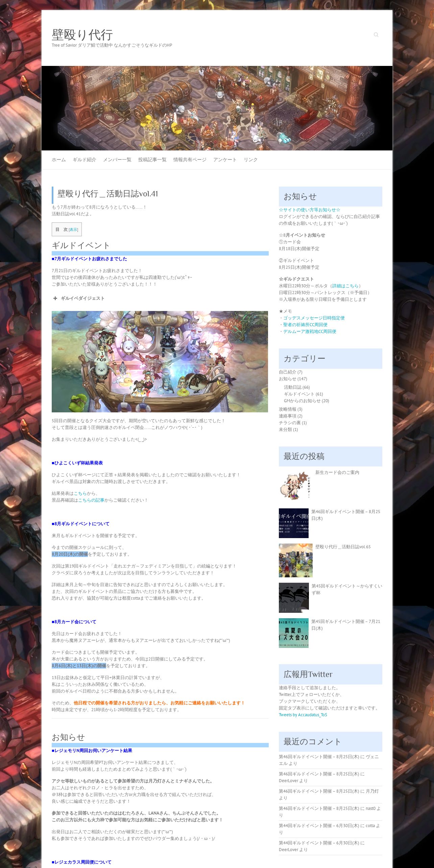Click the ■レジェモリN周回お伺いアンケート結果 heading
The width and height of the screenshot is (434, 868).
click(92, 750)
